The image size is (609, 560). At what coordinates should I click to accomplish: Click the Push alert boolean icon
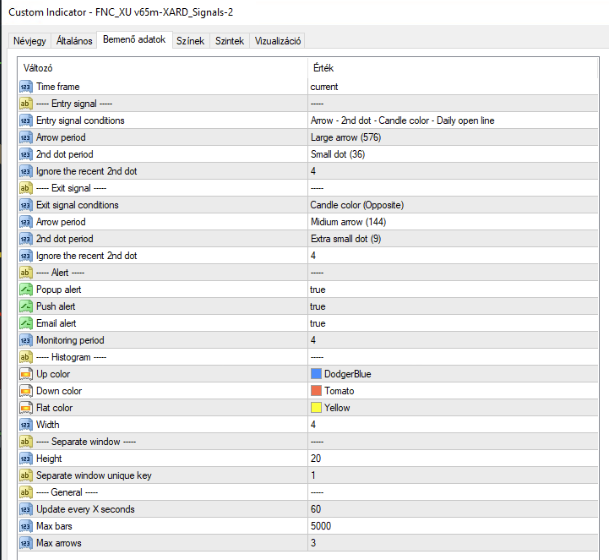pyautogui.click(x=26, y=307)
